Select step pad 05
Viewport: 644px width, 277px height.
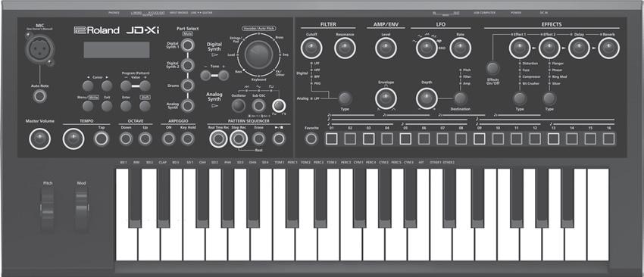click(405, 138)
